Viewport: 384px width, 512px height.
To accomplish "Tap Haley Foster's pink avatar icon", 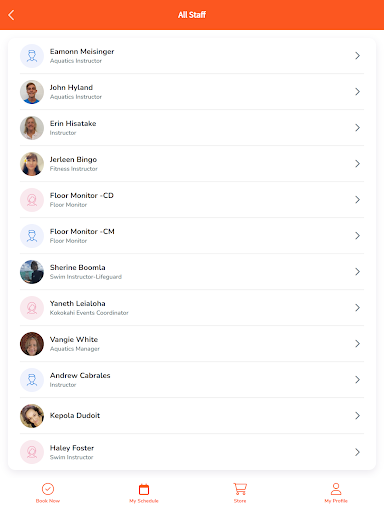I will click(x=32, y=452).
